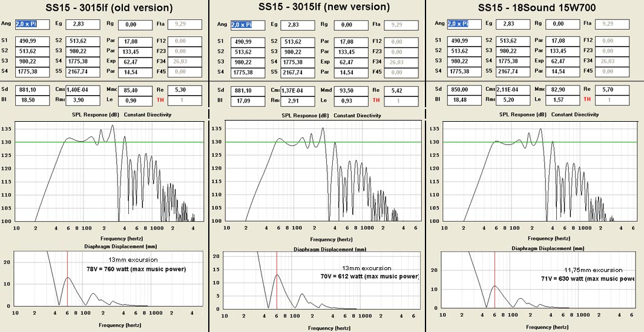Select the Ang field in old version panel
The height and width of the screenshot is (332, 644).
coord(33,25)
